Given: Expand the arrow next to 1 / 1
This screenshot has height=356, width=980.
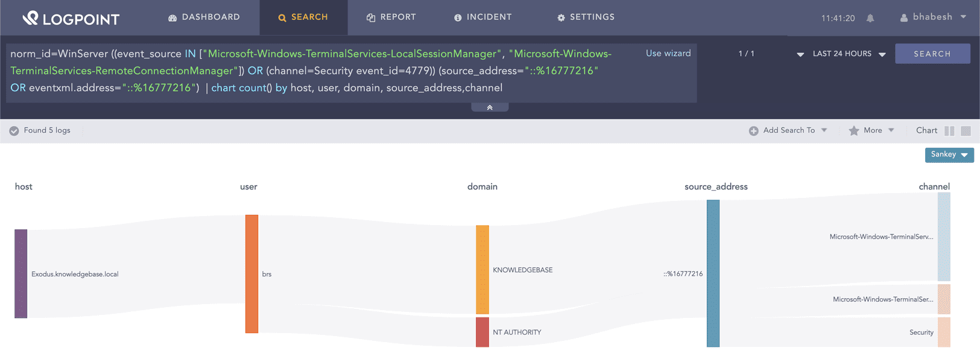Looking at the screenshot, I should pyautogui.click(x=800, y=54).
